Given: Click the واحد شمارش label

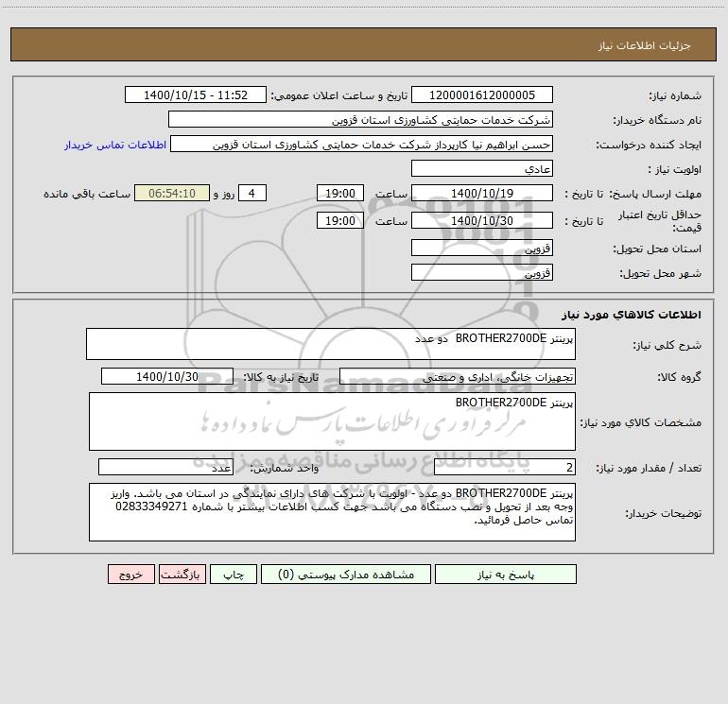Looking at the screenshot, I should pyautogui.click(x=285, y=469).
